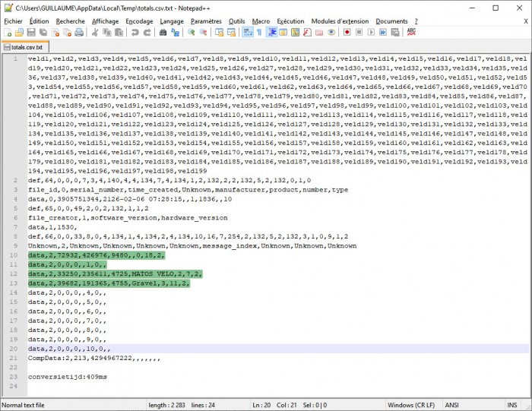Select the totals.csv.txt document tab
The image size is (532, 411).
25,46
